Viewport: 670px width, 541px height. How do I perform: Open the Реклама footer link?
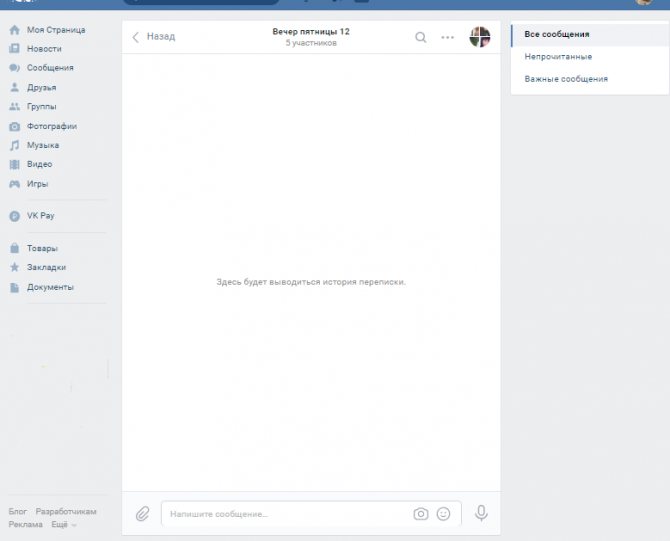coord(26,524)
